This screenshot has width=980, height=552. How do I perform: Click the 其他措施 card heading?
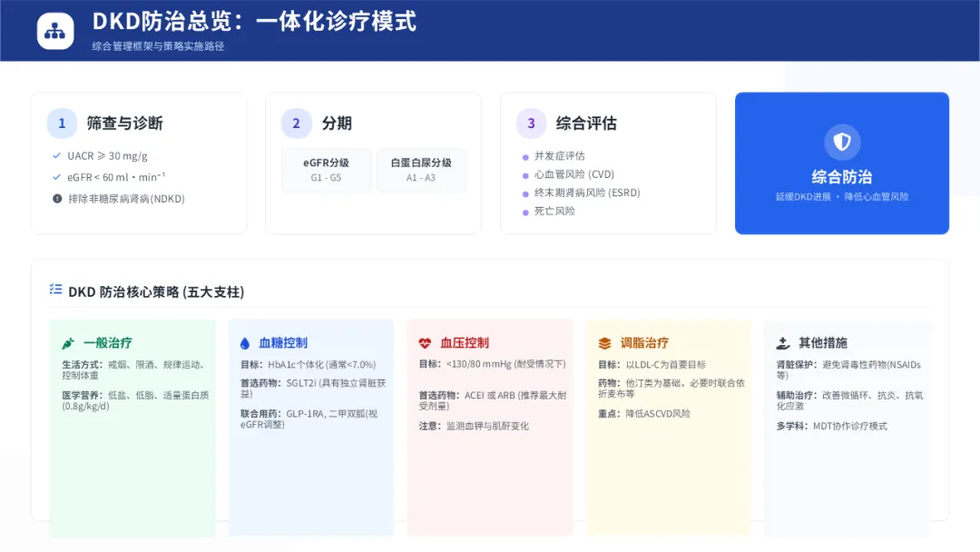tap(823, 343)
